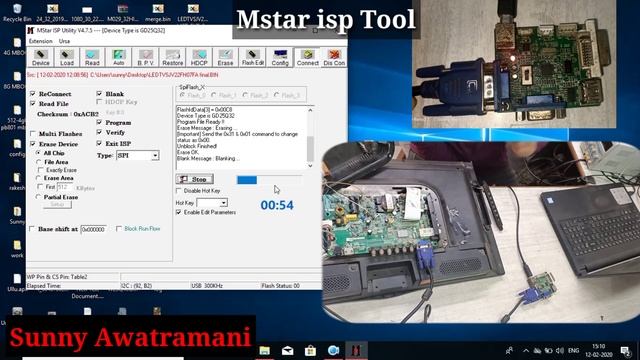Open the Config toolbar icon
Viewport: 640px width, 360px height.
coord(280,57)
